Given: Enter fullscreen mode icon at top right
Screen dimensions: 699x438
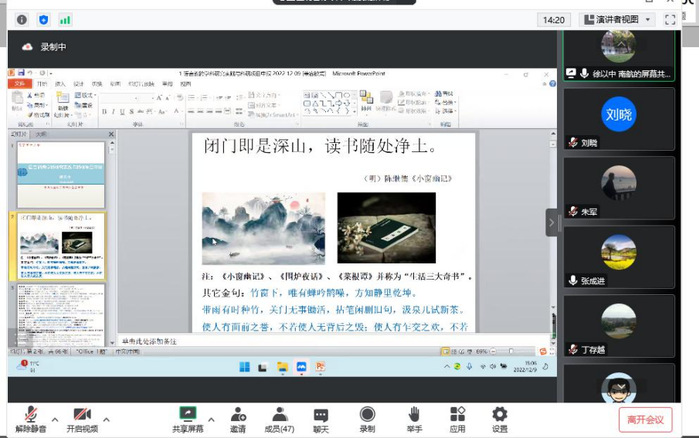Looking at the screenshot, I should (x=670, y=19).
